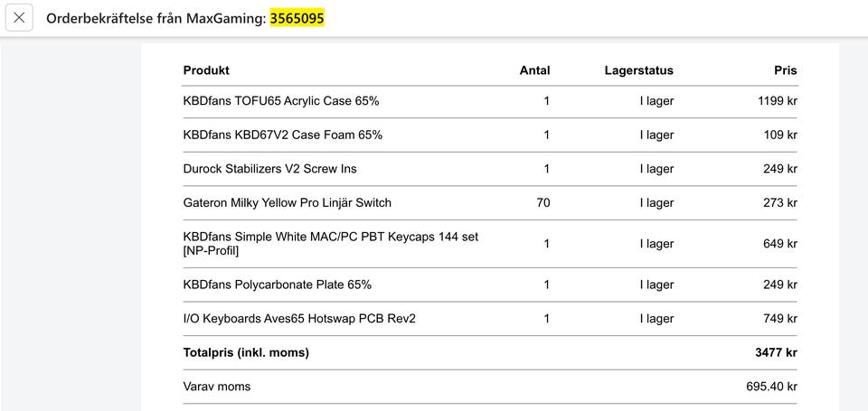Close the order confirmation with the X button

(x=19, y=18)
